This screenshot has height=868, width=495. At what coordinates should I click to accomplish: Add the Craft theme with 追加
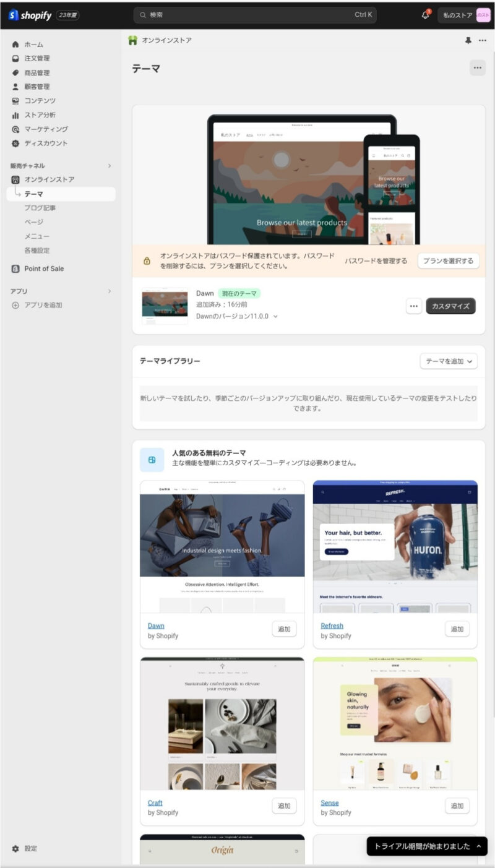click(284, 806)
